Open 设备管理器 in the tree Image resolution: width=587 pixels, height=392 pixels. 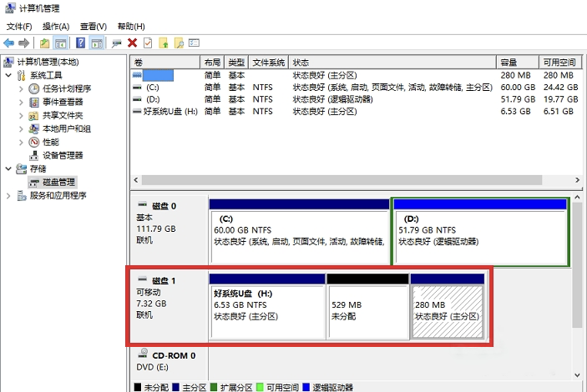coord(63,156)
